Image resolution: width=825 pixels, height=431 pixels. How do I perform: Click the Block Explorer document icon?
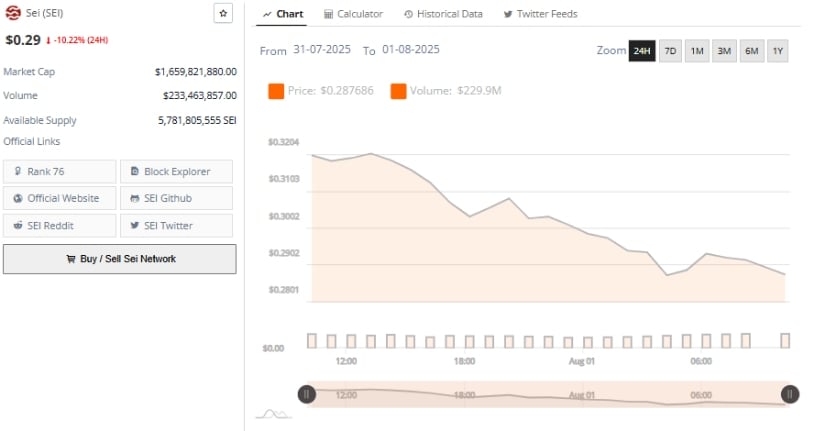pos(135,171)
